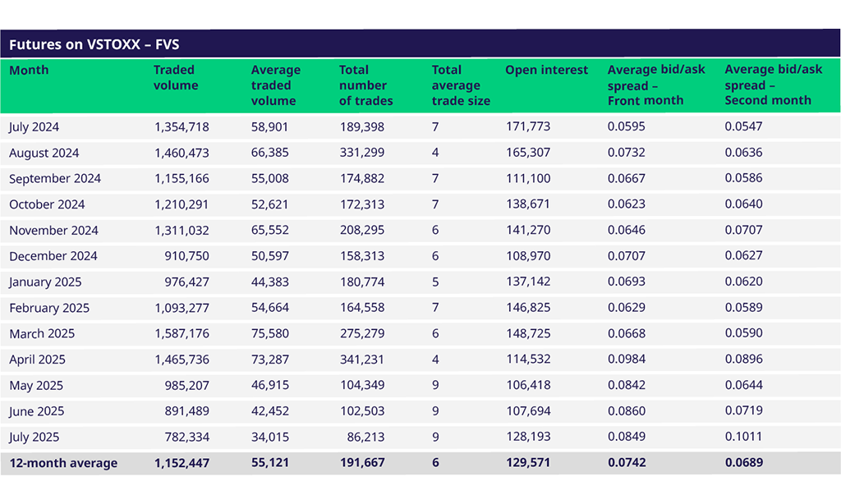The width and height of the screenshot is (841, 504).
Task: Click 'Average bid/ask spread – Second month' header
Action: point(773,85)
